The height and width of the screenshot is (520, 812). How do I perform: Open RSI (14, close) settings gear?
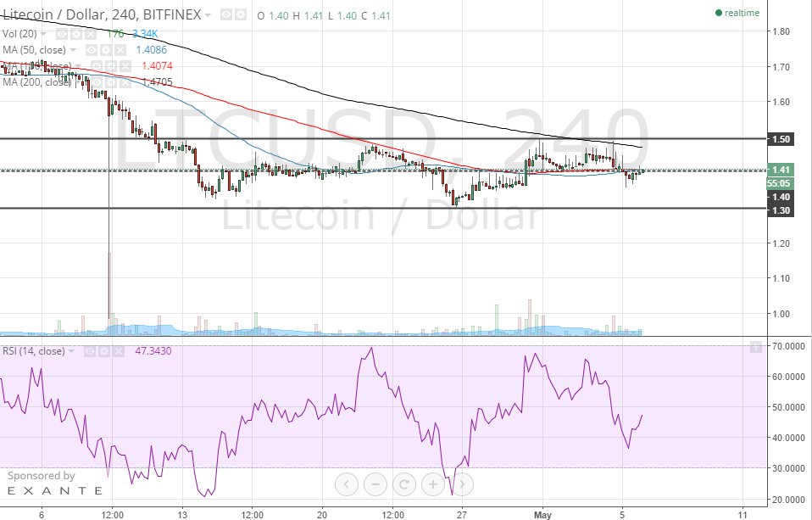click(x=104, y=351)
